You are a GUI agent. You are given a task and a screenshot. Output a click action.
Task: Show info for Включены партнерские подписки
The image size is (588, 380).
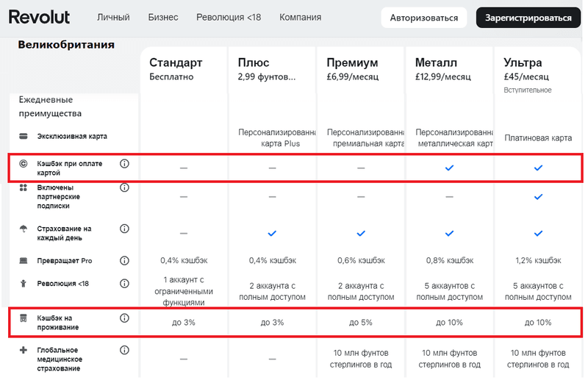[x=124, y=187]
